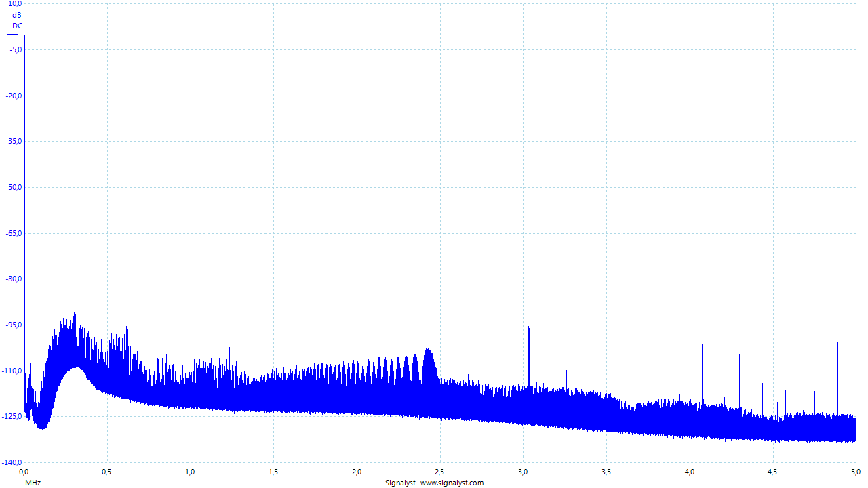Select the dB unit label
The image size is (868, 488).
coord(17,15)
